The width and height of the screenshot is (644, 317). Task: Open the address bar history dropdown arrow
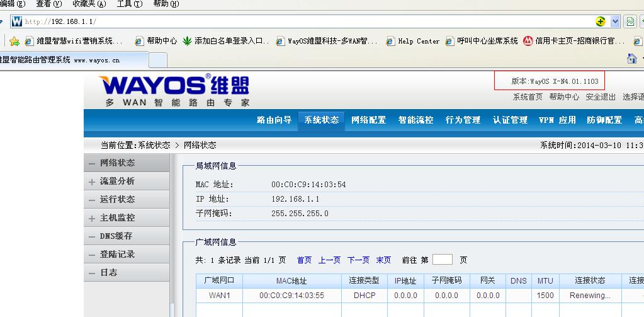(x=615, y=21)
